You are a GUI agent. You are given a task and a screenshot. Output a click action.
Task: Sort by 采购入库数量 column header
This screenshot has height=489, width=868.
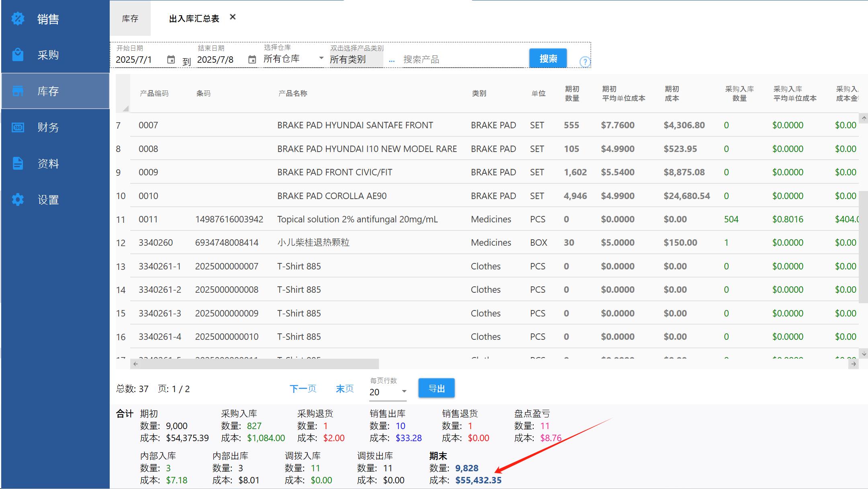[x=739, y=93]
